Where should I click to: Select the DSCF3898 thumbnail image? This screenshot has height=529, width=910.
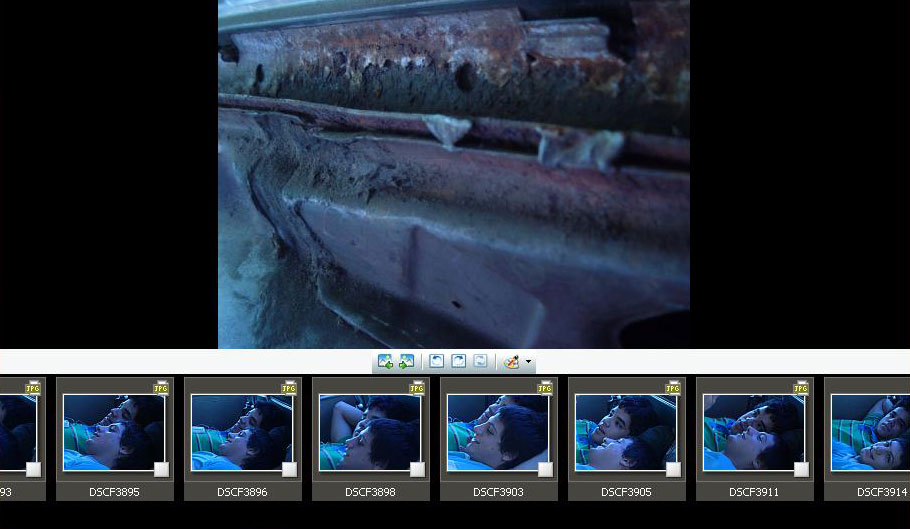370,432
